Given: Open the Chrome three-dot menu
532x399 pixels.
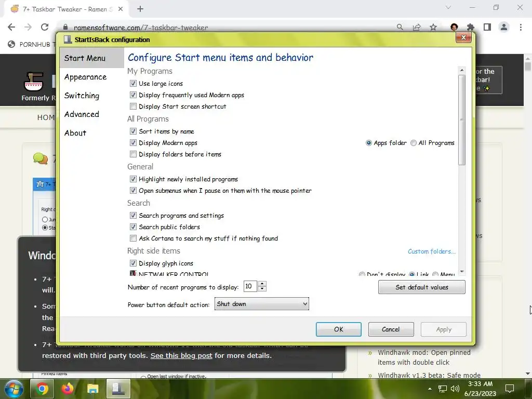Looking at the screenshot, I should click(521, 27).
